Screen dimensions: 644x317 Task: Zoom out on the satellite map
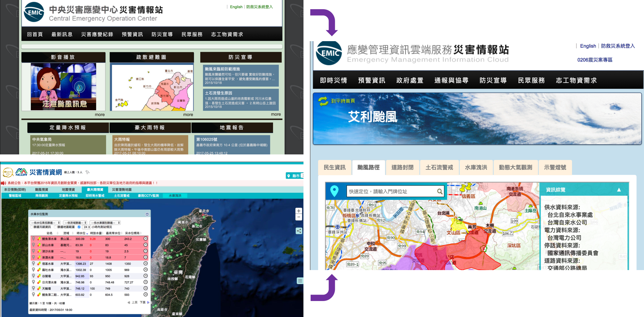pos(298,217)
